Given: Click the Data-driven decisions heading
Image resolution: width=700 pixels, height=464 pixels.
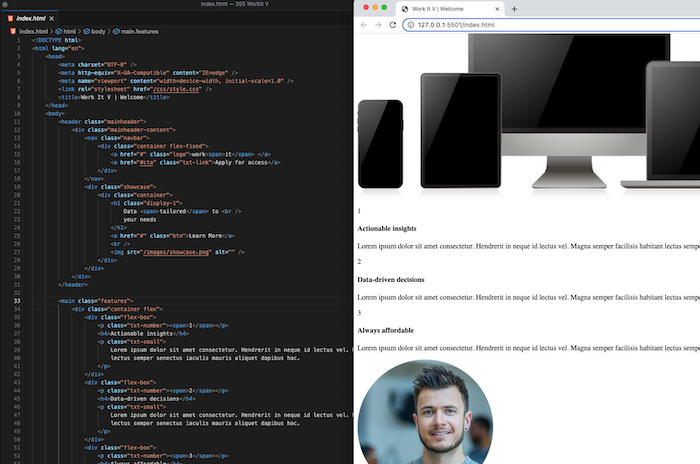Looking at the screenshot, I should [x=391, y=280].
